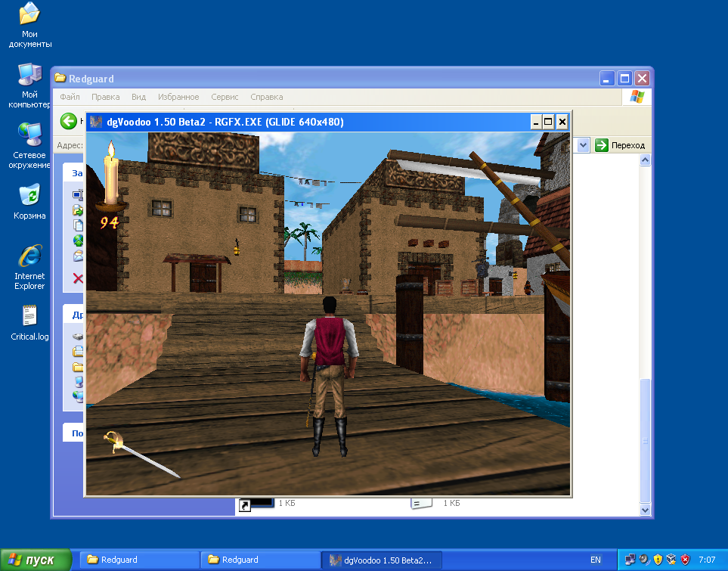Image resolution: width=728 pixels, height=571 pixels.
Task: Select the Сетевое окружение desktop icon
Action: point(29,146)
